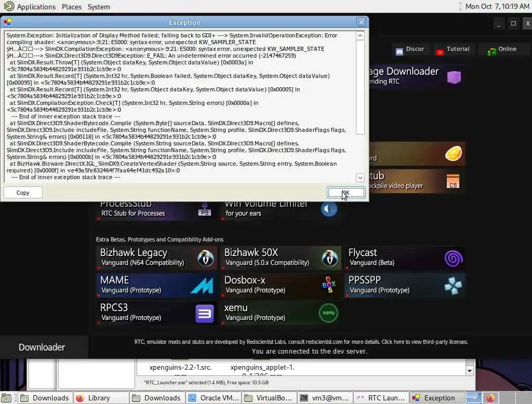532x404 pixels.
Task: Click the RPCS3 purple icon
Action: [x=205, y=314]
